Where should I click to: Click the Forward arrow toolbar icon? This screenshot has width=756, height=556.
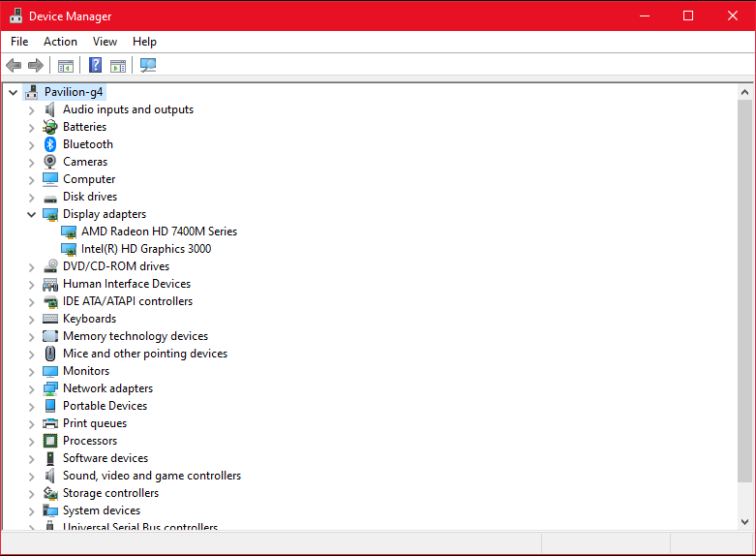[36, 65]
